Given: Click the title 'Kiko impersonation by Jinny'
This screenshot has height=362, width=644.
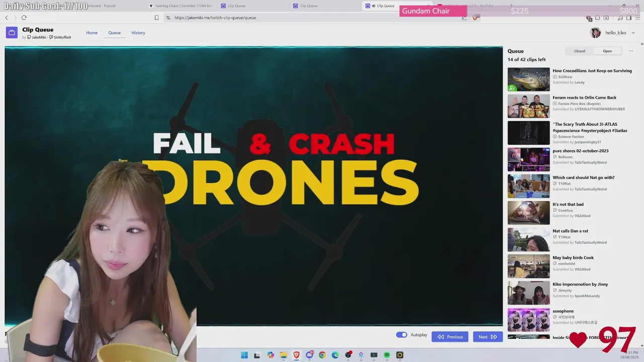Looking at the screenshot, I should click(x=580, y=284).
